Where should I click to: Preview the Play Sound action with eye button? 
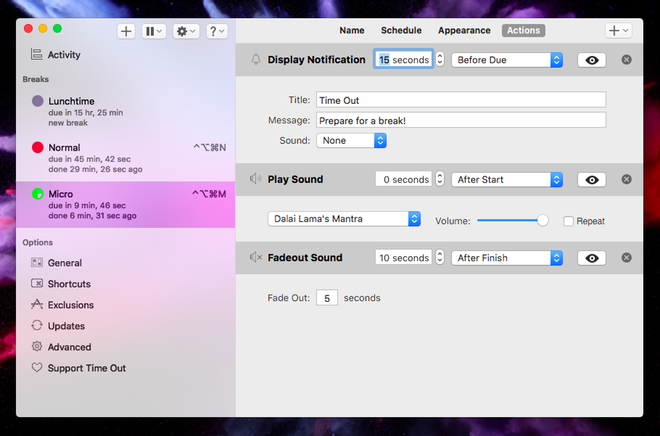592,180
